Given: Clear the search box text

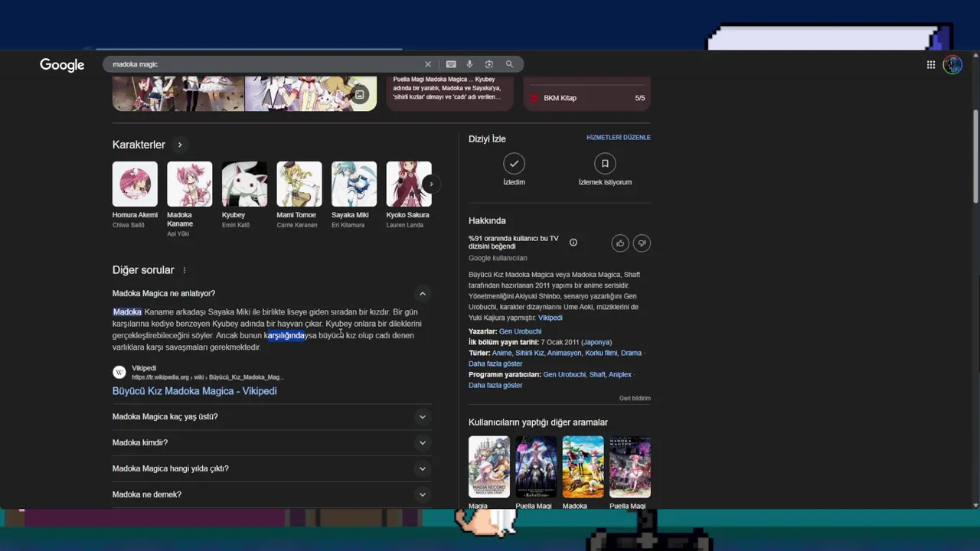Looking at the screenshot, I should point(428,64).
